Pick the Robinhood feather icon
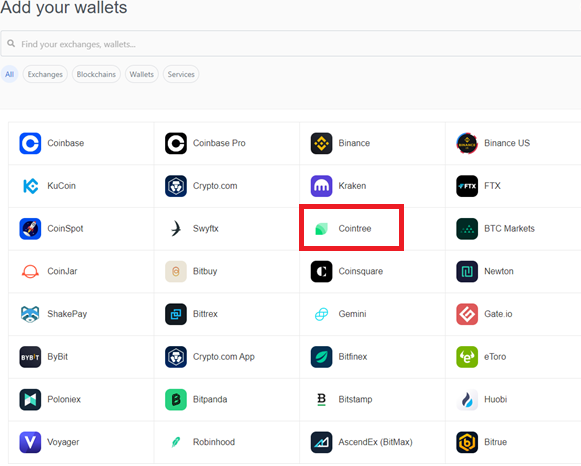The height and width of the screenshot is (466, 581). coord(176,442)
